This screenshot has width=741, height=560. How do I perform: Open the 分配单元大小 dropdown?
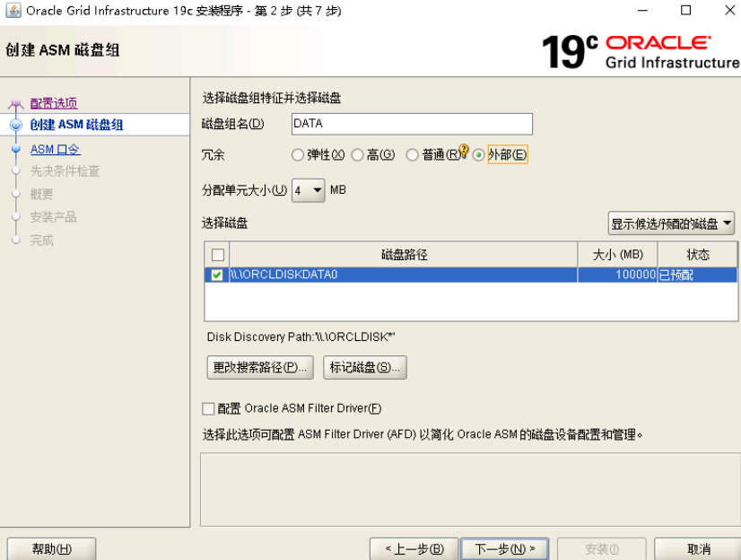[308, 190]
